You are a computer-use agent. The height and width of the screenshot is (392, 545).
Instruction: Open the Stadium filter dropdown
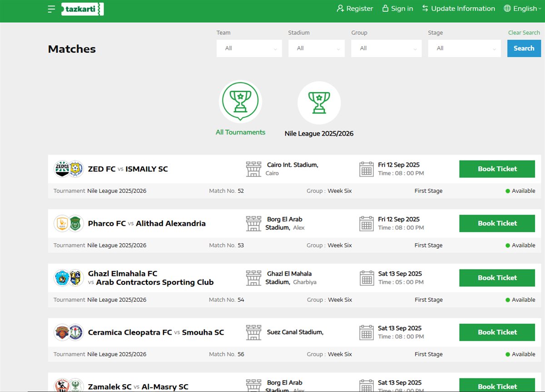[x=317, y=49]
